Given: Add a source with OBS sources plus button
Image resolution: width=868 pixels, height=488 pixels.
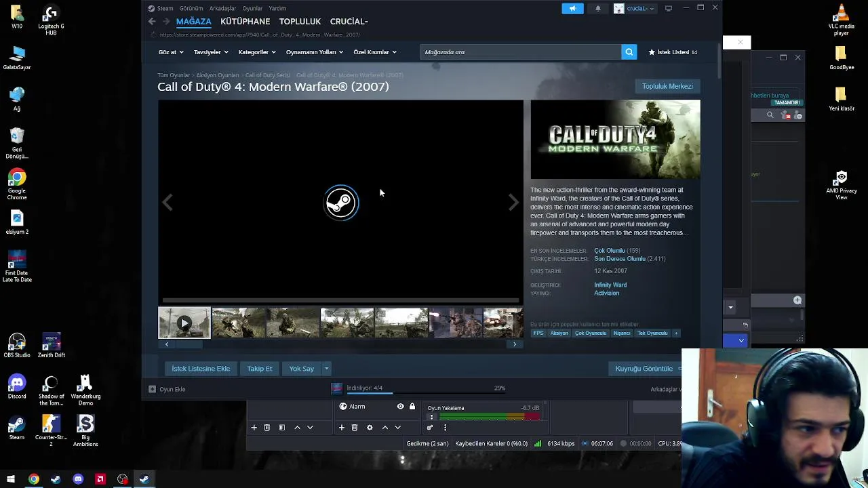Looking at the screenshot, I should point(342,428).
